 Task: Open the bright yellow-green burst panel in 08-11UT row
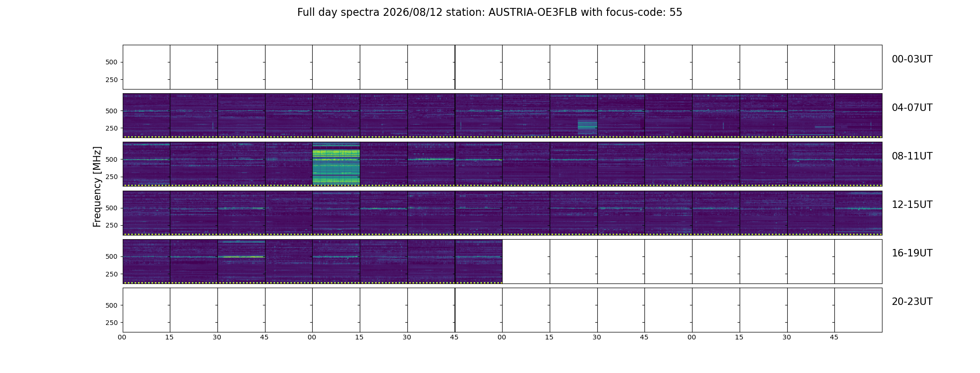coord(336,164)
